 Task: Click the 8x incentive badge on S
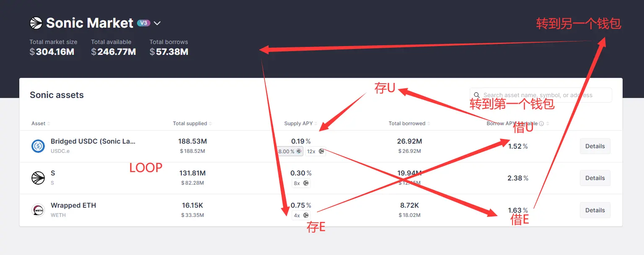click(x=301, y=183)
